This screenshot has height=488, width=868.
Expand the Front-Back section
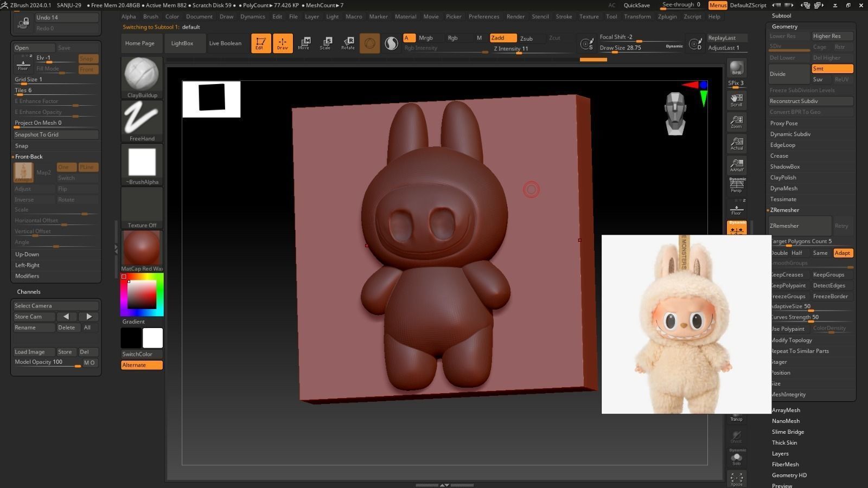pos(29,157)
